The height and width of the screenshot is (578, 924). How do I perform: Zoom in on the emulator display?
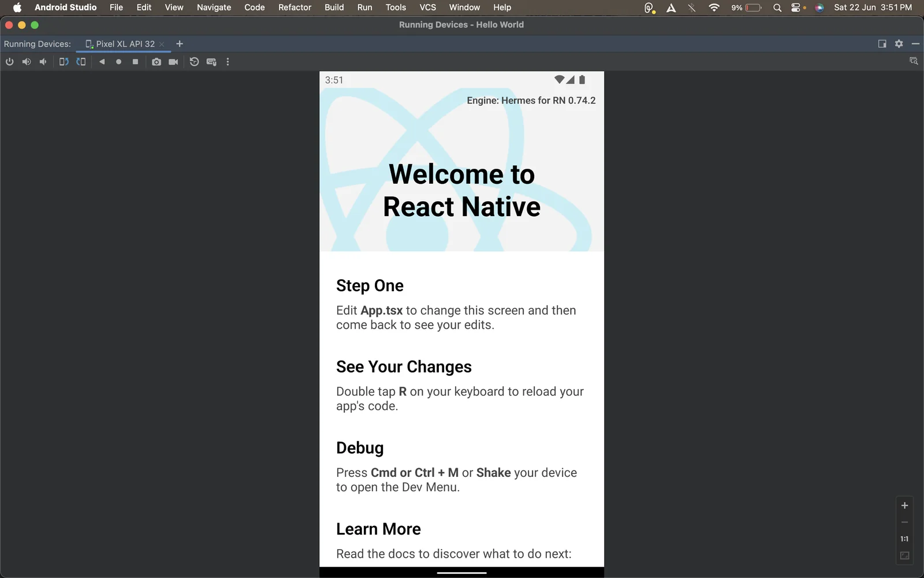[x=904, y=505]
